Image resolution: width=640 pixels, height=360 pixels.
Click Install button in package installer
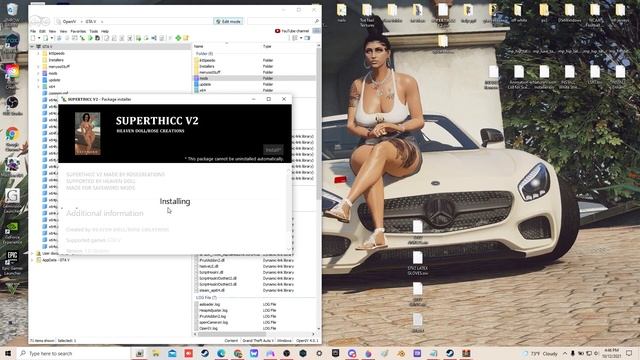[x=273, y=150]
